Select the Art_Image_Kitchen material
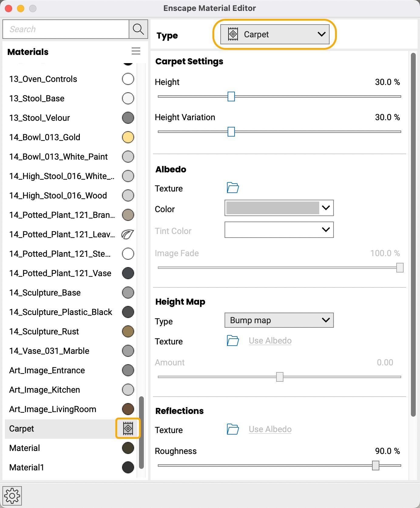 click(x=45, y=390)
